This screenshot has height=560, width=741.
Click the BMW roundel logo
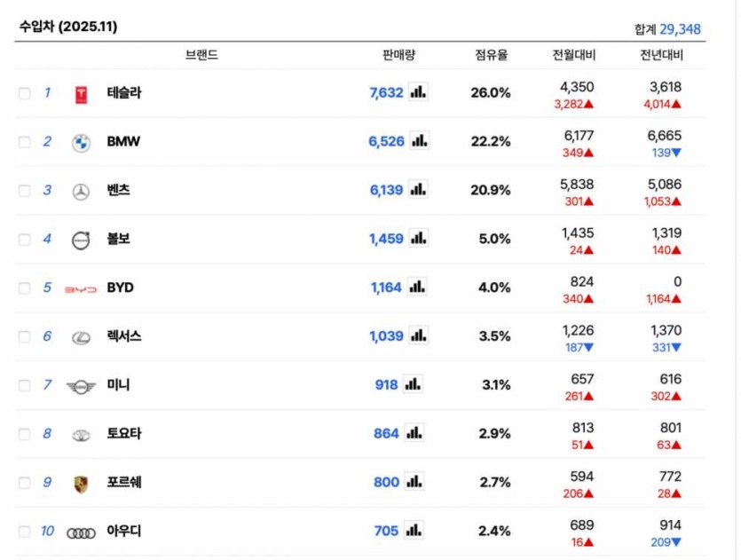[x=81, y=143]
